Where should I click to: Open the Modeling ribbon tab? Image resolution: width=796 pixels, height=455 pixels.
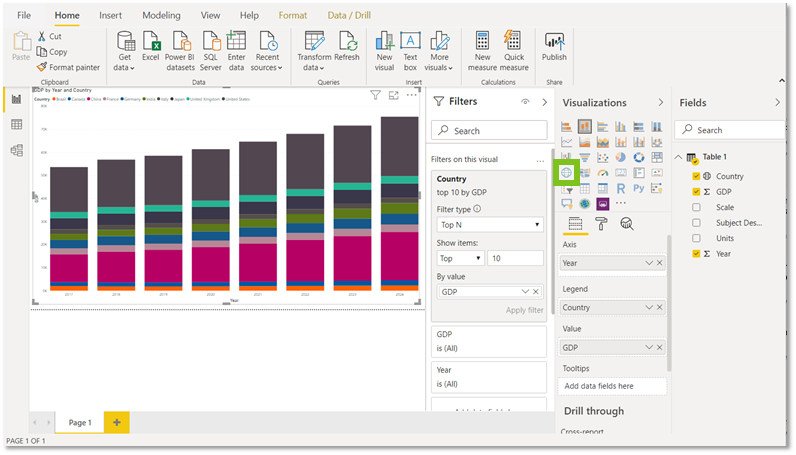coord(161,16)
